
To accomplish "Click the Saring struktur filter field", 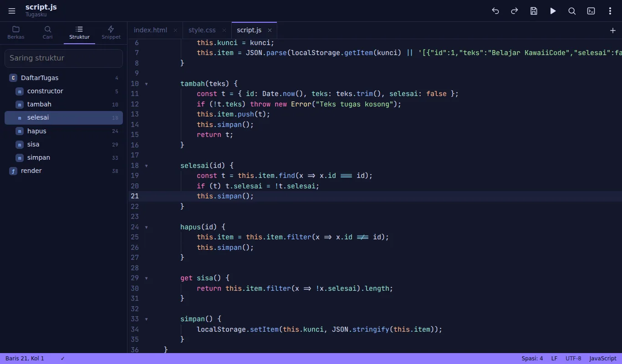I will pyautogui.click(x=64, y=58).
